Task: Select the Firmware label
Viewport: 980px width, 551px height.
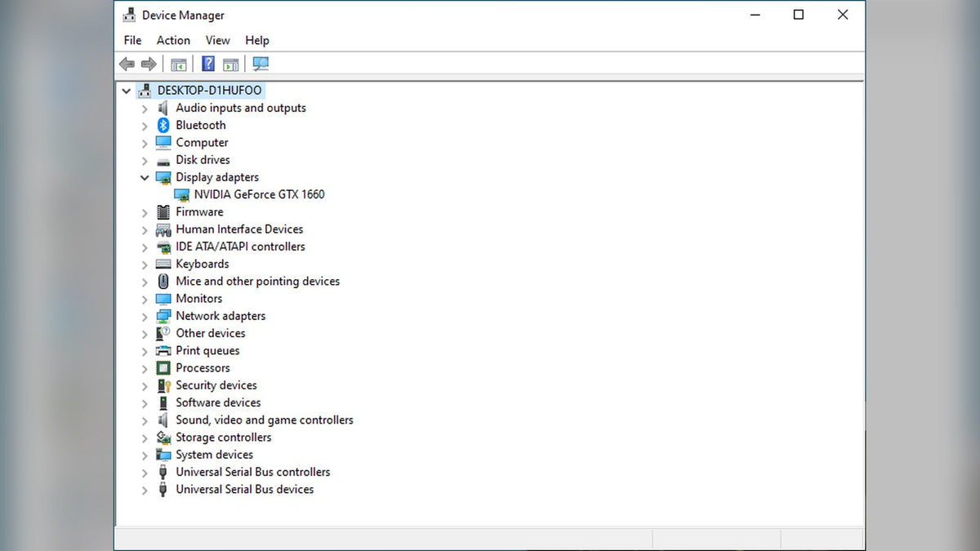Action: [199, 211]
